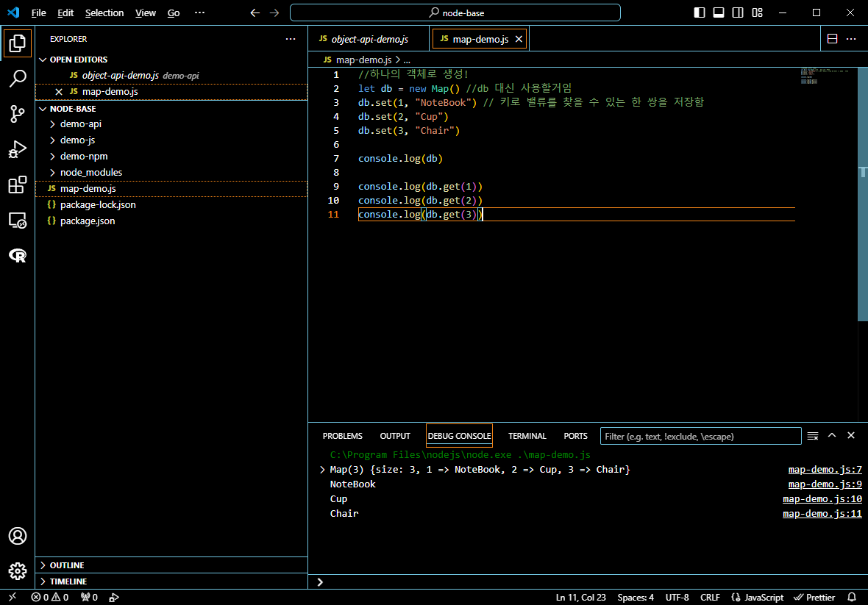Open remote window indicator in status bar
Image resolution: width=868 pixels, height=605 pixels.
coord(13,597)
